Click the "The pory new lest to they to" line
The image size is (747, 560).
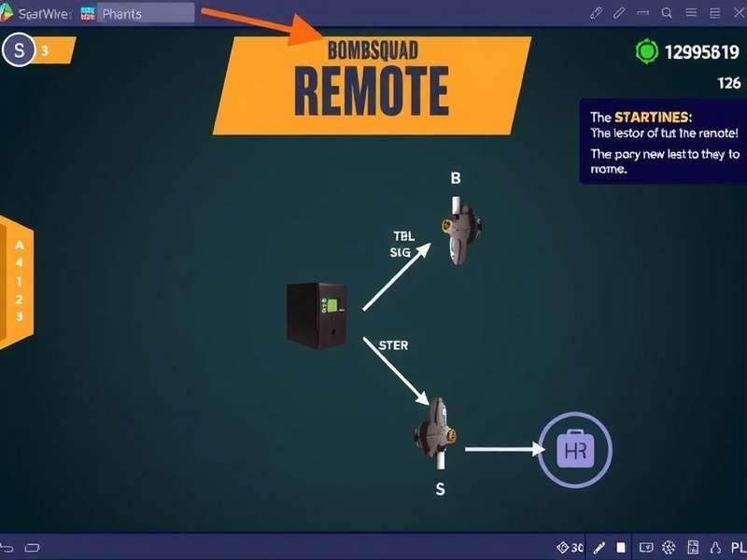[665, 154]
